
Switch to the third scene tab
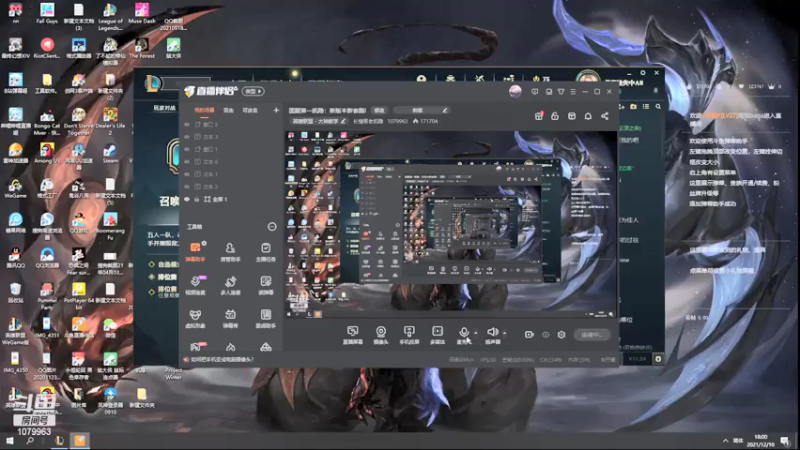[x=250, y=110]
